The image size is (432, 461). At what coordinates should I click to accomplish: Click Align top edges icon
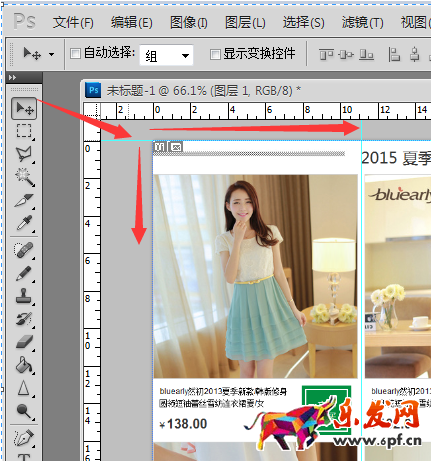tap(326, 54)
